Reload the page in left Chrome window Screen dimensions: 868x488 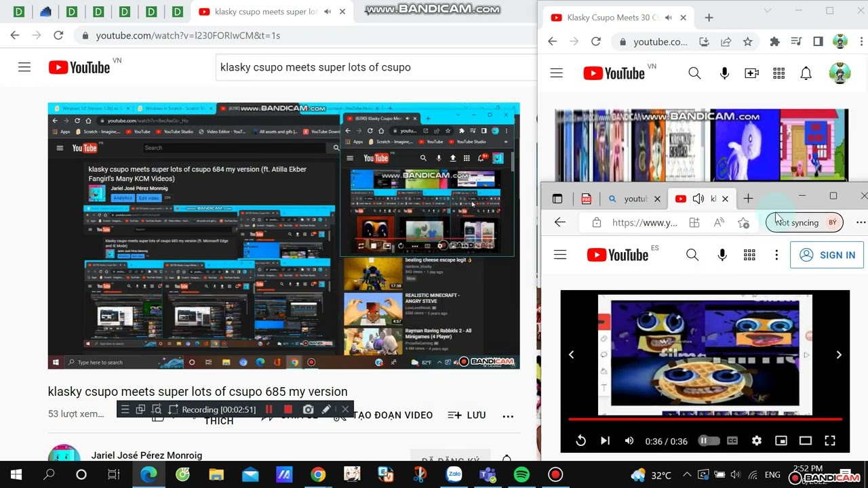58,35
